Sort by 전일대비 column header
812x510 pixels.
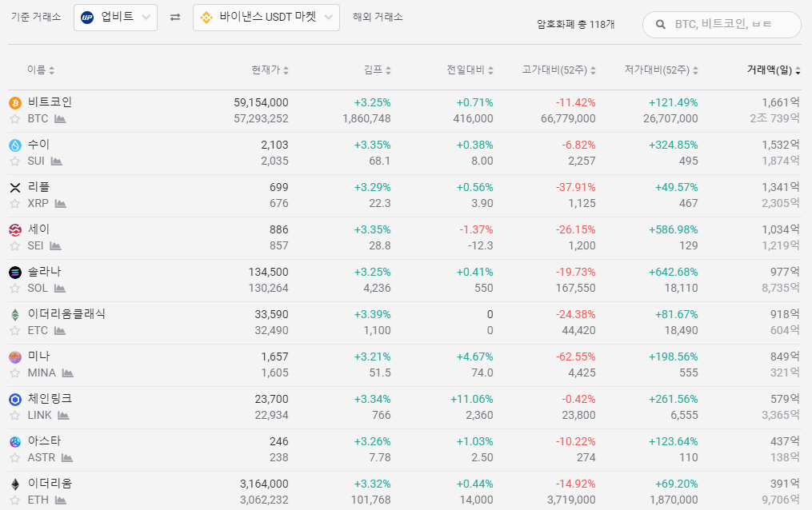coord(470,70)
